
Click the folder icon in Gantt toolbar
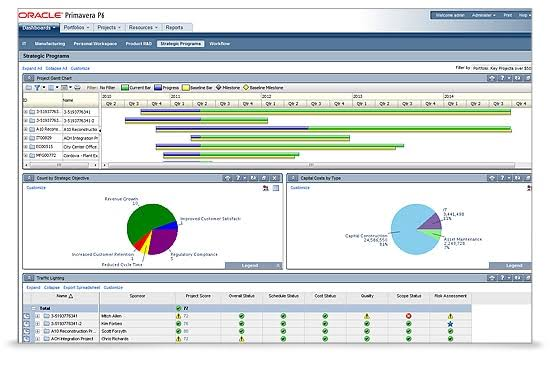[x=29, y=88]
